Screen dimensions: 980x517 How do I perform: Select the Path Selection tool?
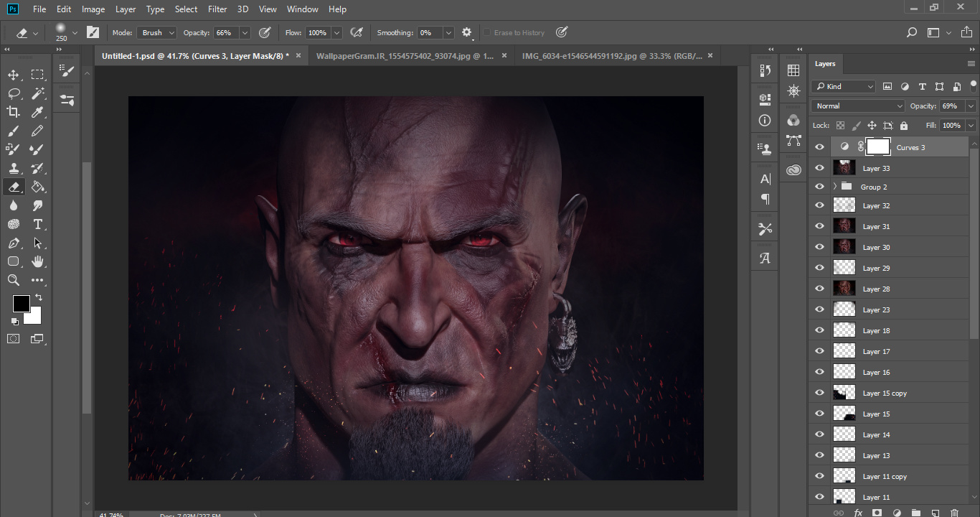click(37, 243)
